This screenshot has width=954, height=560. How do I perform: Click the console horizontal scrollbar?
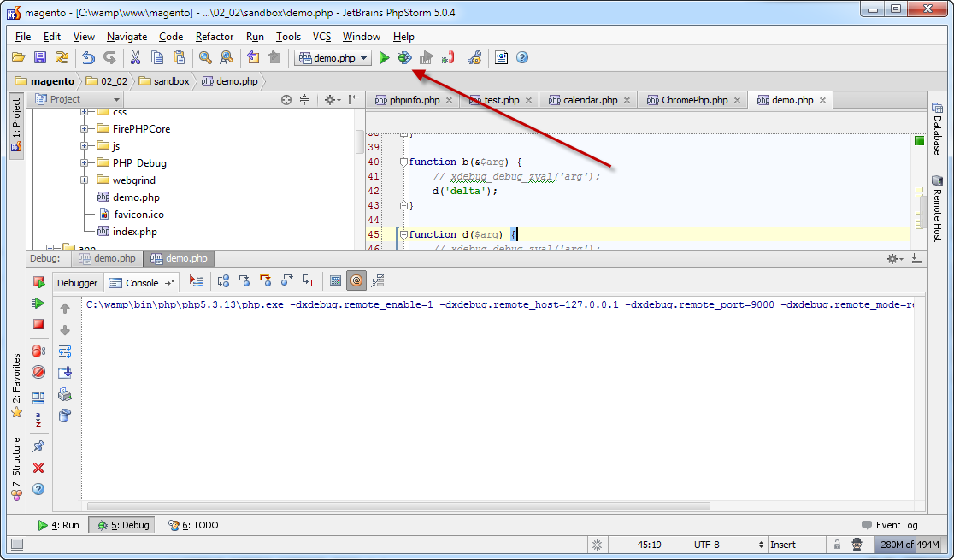tap(398, 506)
